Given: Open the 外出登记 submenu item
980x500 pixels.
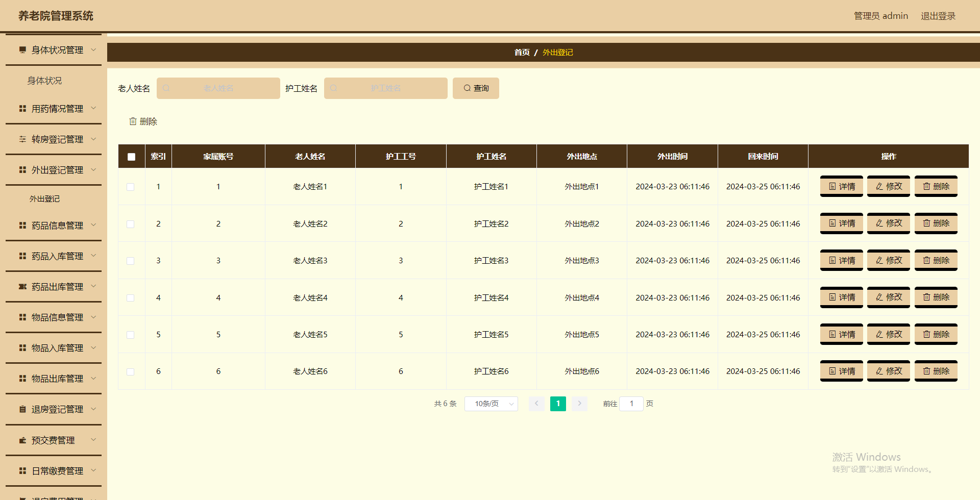Looking at the screenshot, I should click(44, 198).
